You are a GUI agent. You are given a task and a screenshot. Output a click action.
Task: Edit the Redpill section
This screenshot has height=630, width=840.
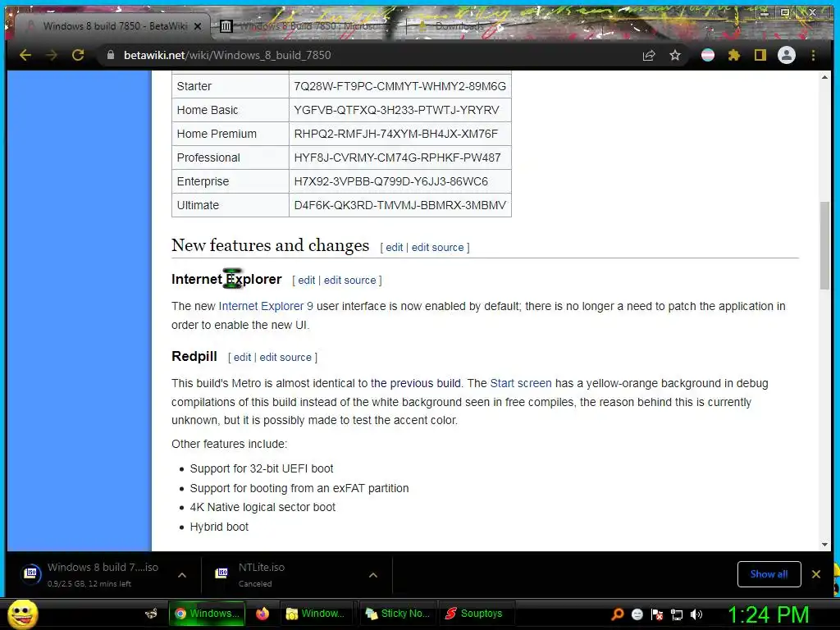[x=242, y=358]
